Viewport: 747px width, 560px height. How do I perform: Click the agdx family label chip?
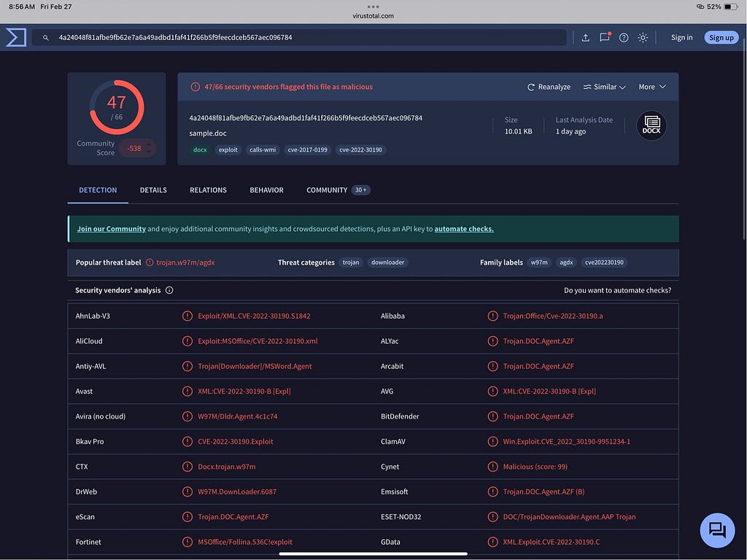click(566, 262)
